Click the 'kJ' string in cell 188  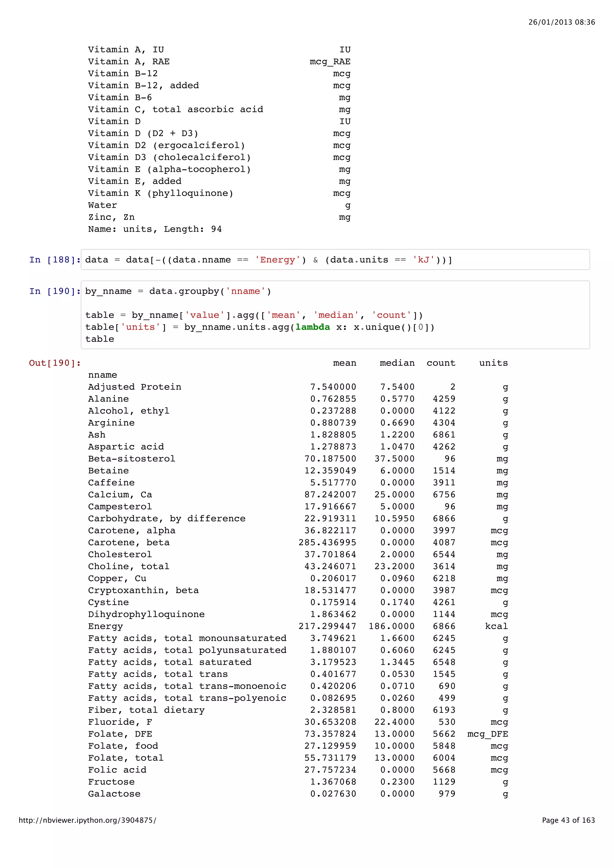click(423, 260)
